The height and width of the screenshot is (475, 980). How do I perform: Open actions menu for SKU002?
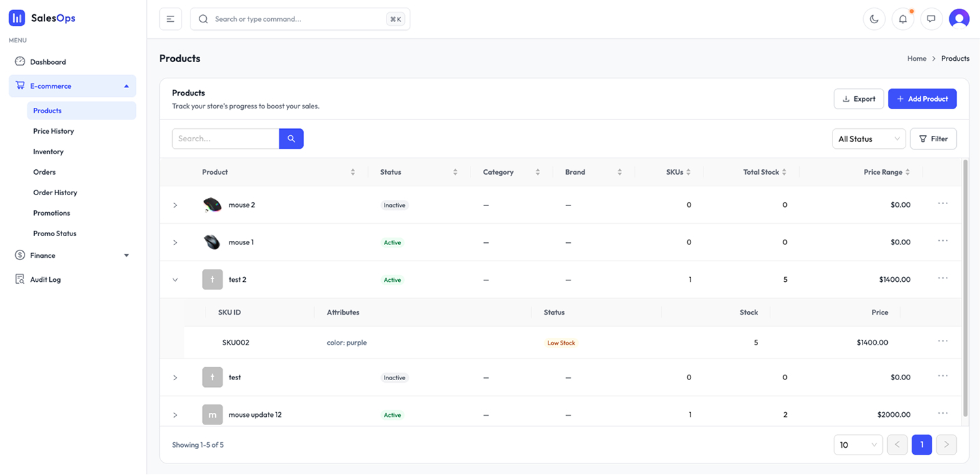click(942, 341)
